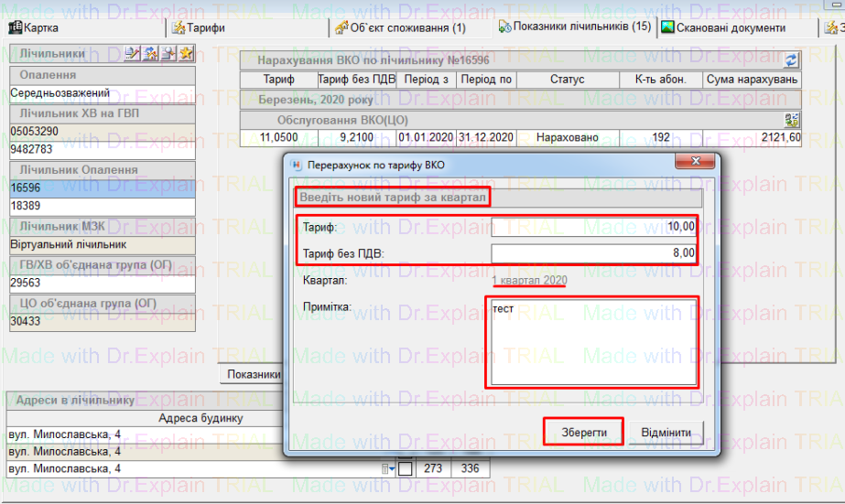Select meter 18389 in Лічильник Опалення list
Image resolution: width=845 pixels, height=504 pixels.
[x=103, y=206]
